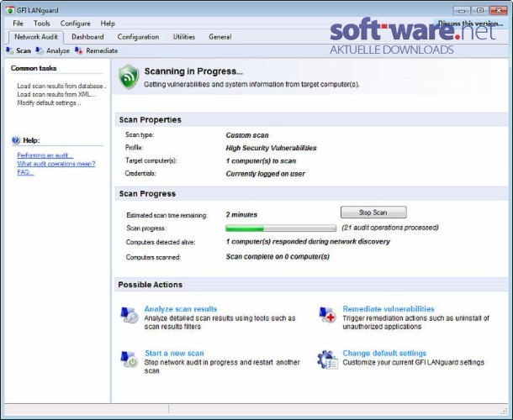Click the Scan toolbar icon

point(10,50)
